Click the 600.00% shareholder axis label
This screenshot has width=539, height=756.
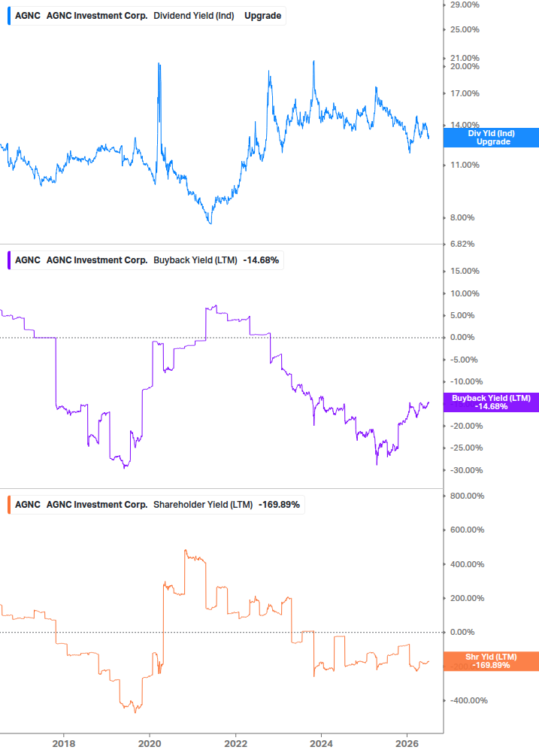pos(468,530)
